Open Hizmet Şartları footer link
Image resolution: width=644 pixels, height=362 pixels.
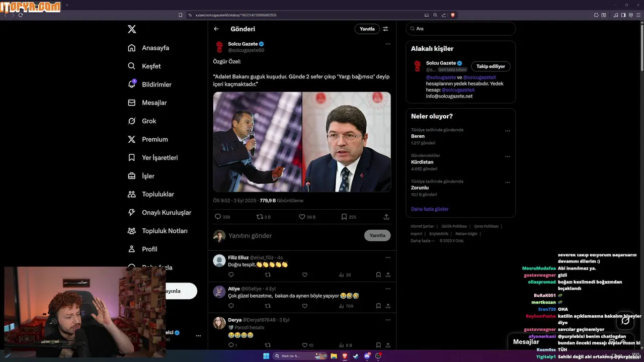coord(422,226)
